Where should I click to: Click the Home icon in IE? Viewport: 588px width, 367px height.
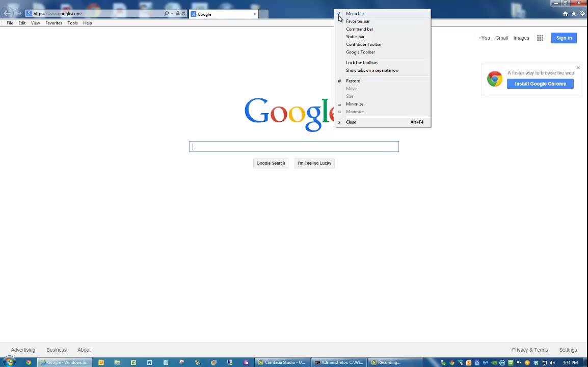565,14
